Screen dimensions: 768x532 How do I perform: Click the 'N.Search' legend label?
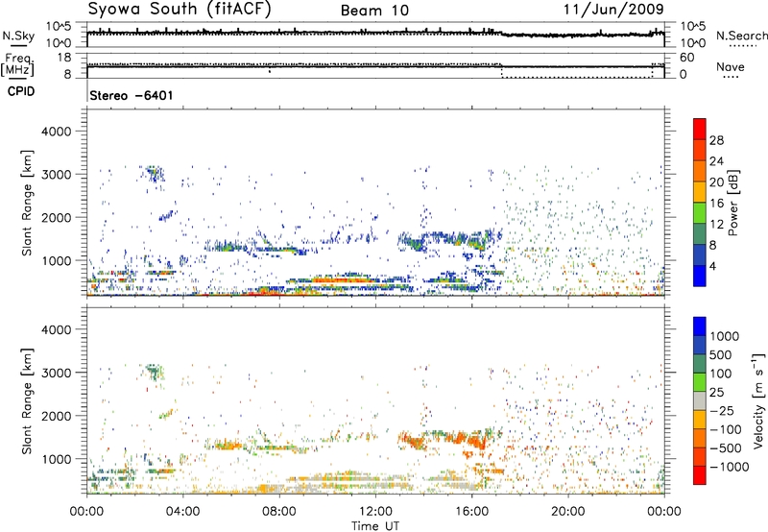click(x=741, y=36)
